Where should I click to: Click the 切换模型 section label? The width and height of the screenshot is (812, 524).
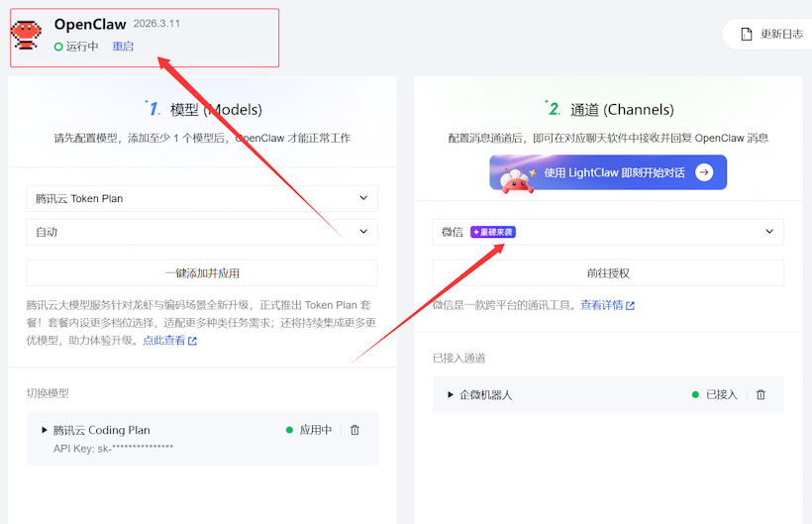[x=48, y=393]
